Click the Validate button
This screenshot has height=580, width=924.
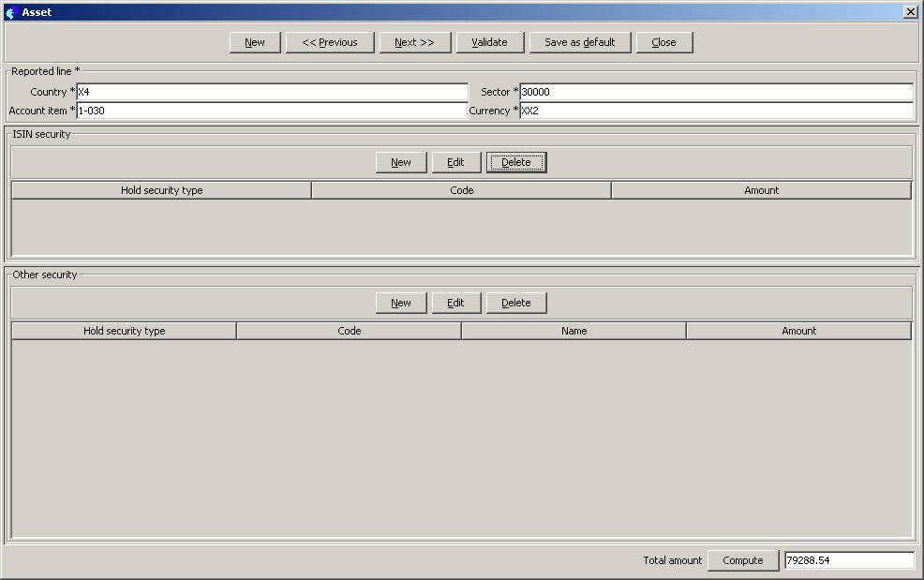489,42
